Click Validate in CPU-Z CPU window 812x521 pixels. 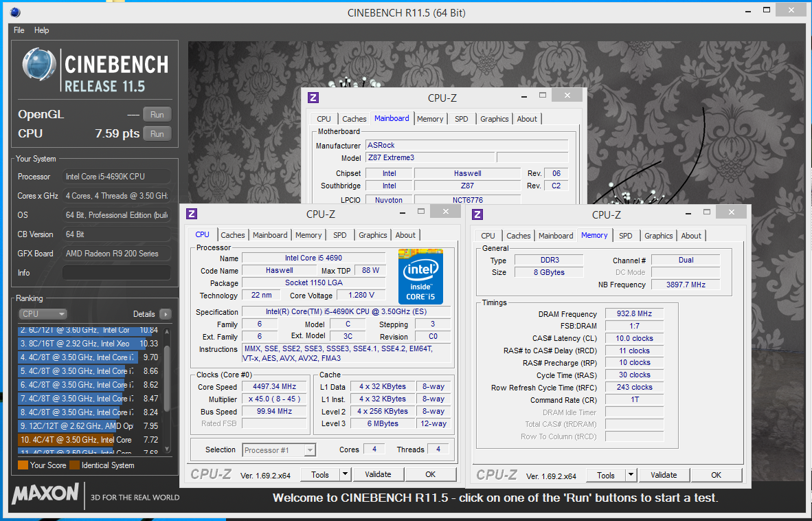(x=378, y=474)
